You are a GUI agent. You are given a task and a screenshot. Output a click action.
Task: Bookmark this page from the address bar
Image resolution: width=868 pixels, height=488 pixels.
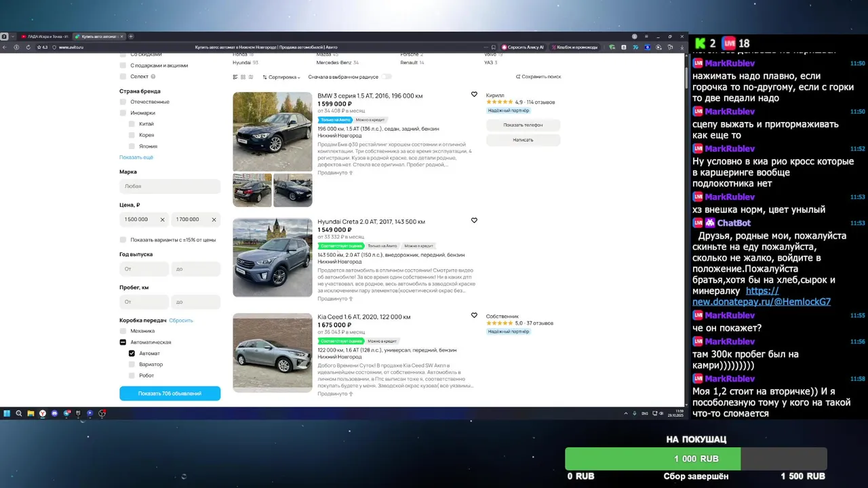click(x=494, y=47)
